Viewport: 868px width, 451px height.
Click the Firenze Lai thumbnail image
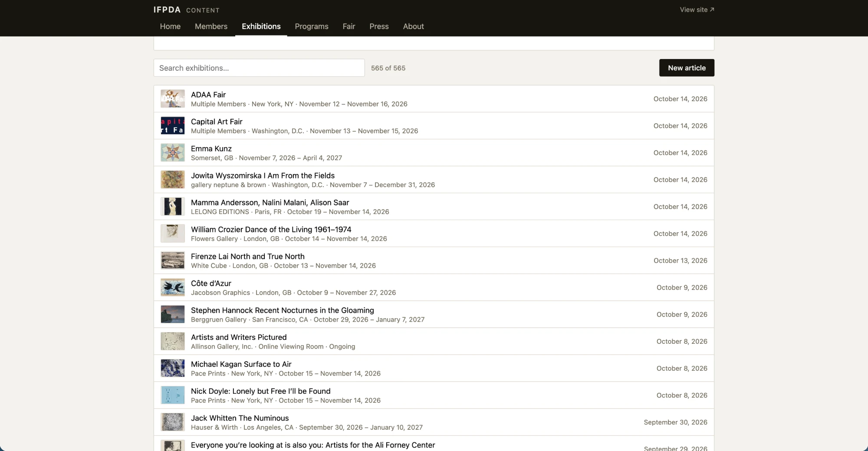pyautogui.click(x=173, y=260)
